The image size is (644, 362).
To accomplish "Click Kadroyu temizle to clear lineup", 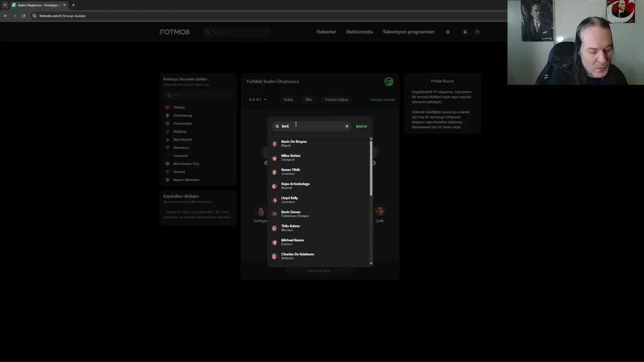I will click(x=382, y=100).
